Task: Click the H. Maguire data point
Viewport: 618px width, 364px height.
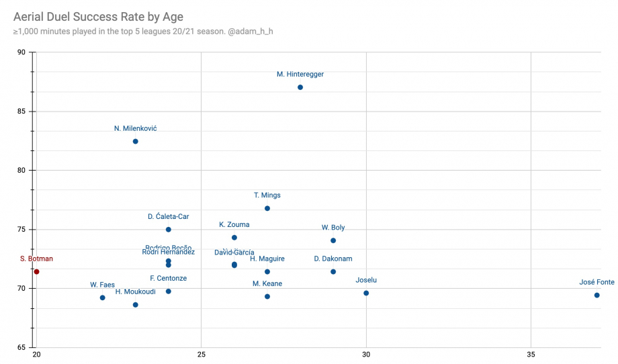Action: 267,272
